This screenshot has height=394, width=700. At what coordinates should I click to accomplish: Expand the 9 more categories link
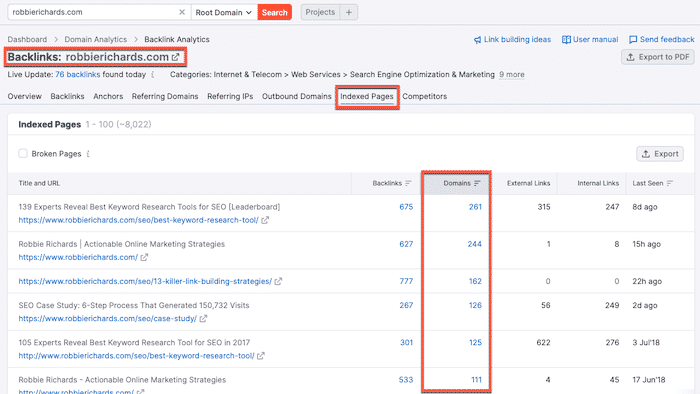[x=512, y=75]
